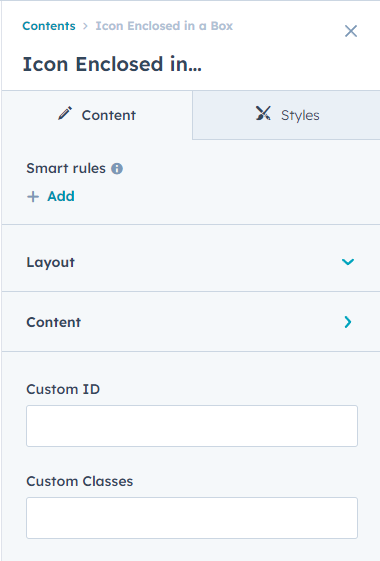Click the 'Icon Enclosed in…' panel title

[x=112, y=64]
